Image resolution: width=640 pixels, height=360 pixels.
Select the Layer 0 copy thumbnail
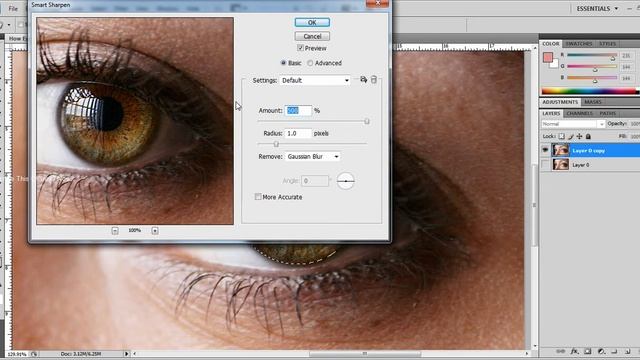point(560,150)
